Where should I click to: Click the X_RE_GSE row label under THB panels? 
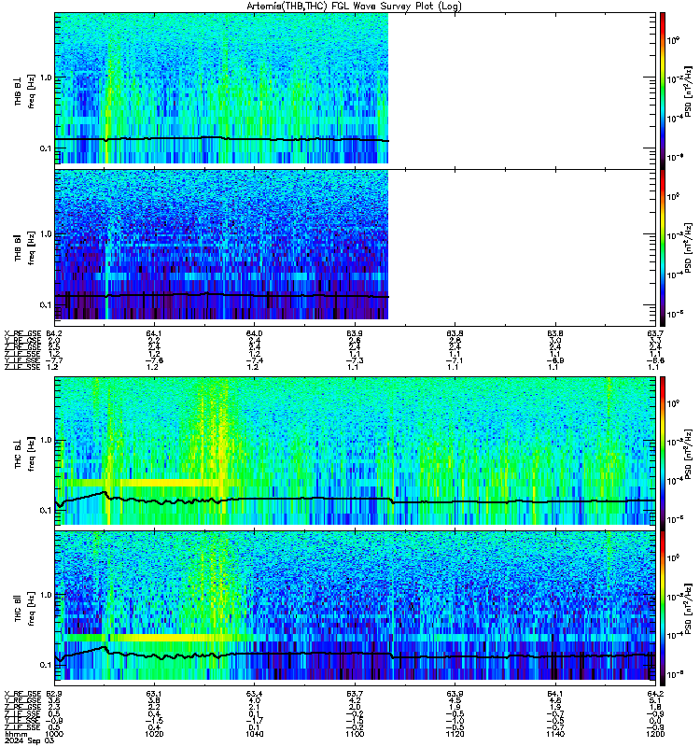(22, 333)
